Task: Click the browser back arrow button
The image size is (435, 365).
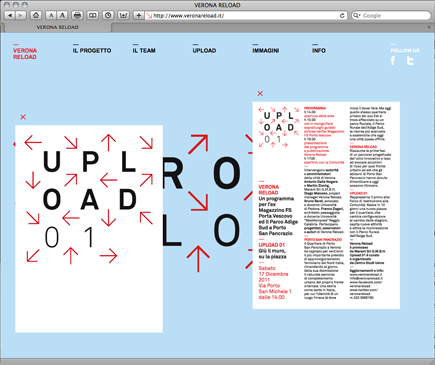Action: (10, 15)
